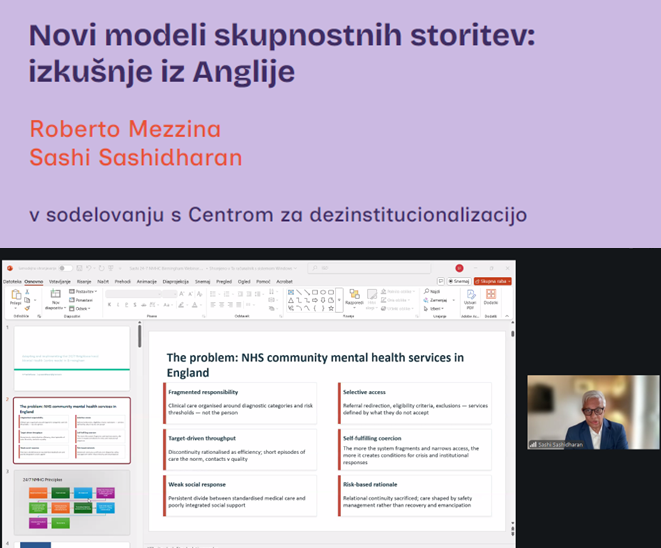Click the Sashi Sashidharan video tile
Screen dimensions: 661x548
[593, 412]
